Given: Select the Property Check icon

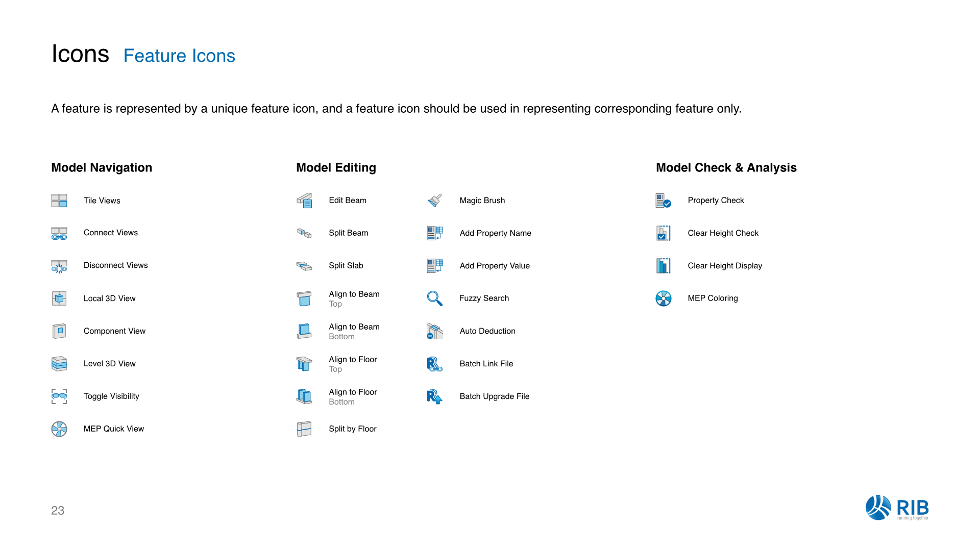Looking at the screenshot, I should (663, 201).
